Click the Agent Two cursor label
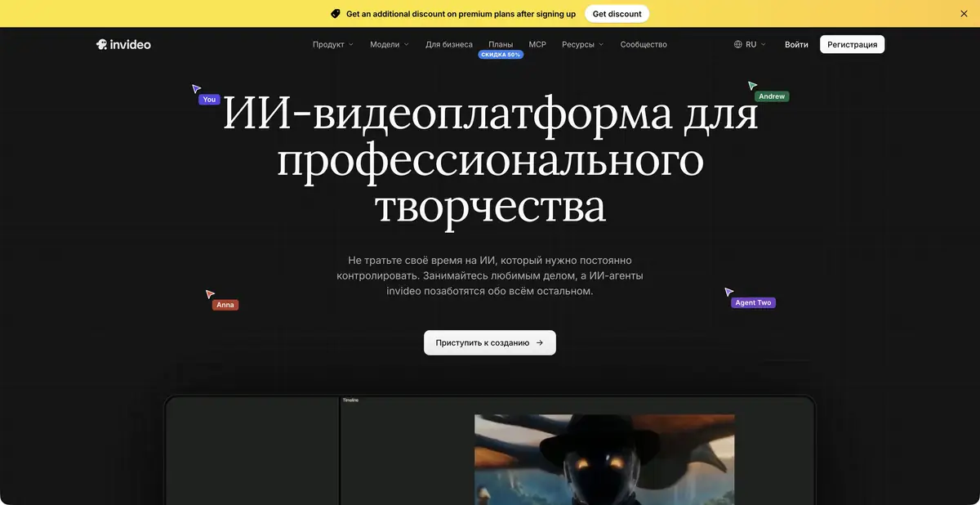This screenshot has height=505, width=980. pos(753,302)
